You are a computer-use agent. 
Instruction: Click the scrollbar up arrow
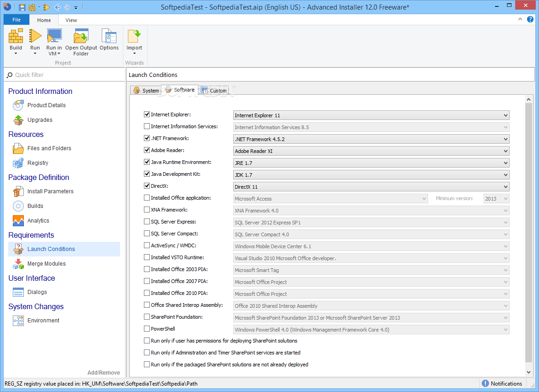(x=529, y=99)
